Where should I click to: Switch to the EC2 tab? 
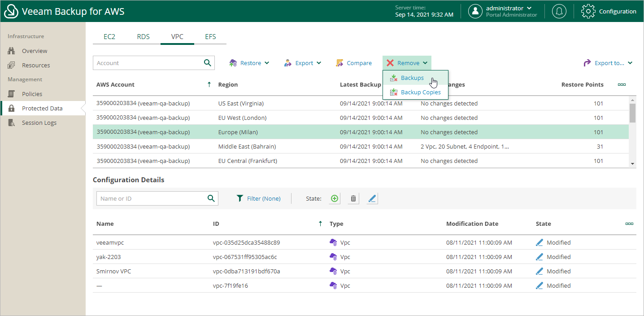[109, 37]
